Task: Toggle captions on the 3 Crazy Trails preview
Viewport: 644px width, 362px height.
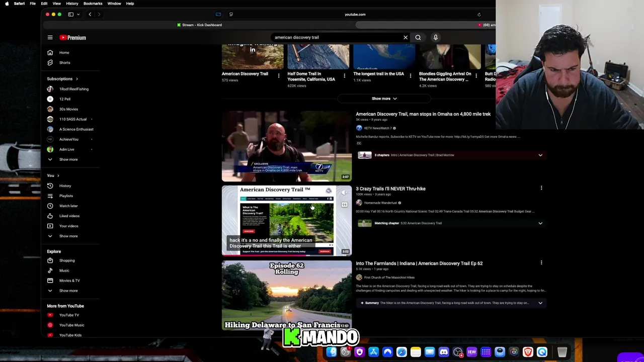Action: tap(345, 205)
